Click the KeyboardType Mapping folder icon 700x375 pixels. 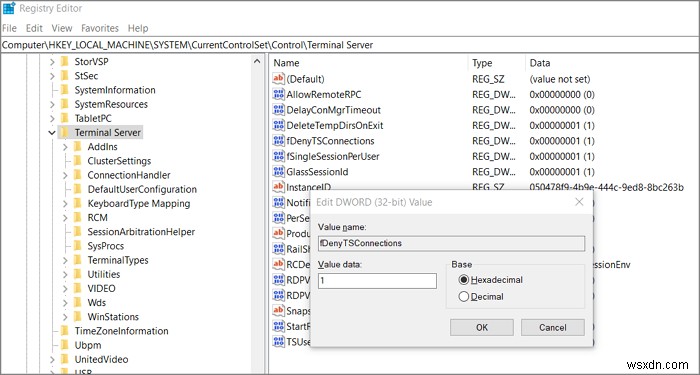(78, 204)
